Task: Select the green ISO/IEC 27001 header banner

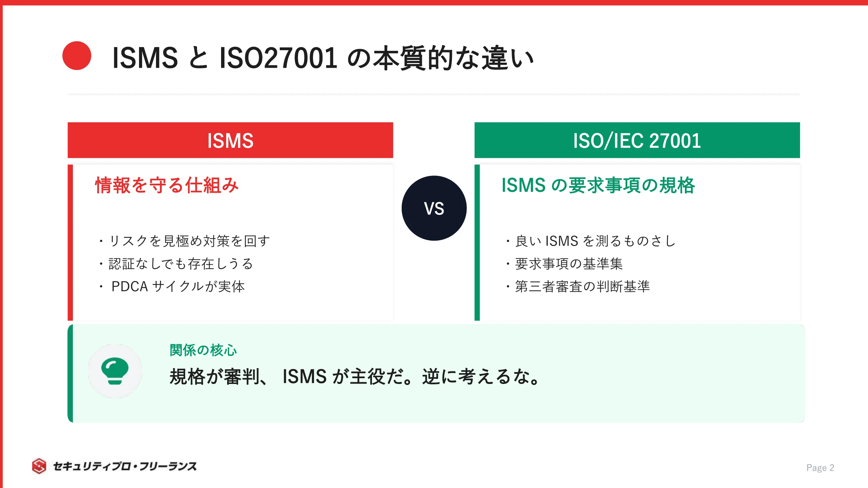Action: click(x=637, y=140)
